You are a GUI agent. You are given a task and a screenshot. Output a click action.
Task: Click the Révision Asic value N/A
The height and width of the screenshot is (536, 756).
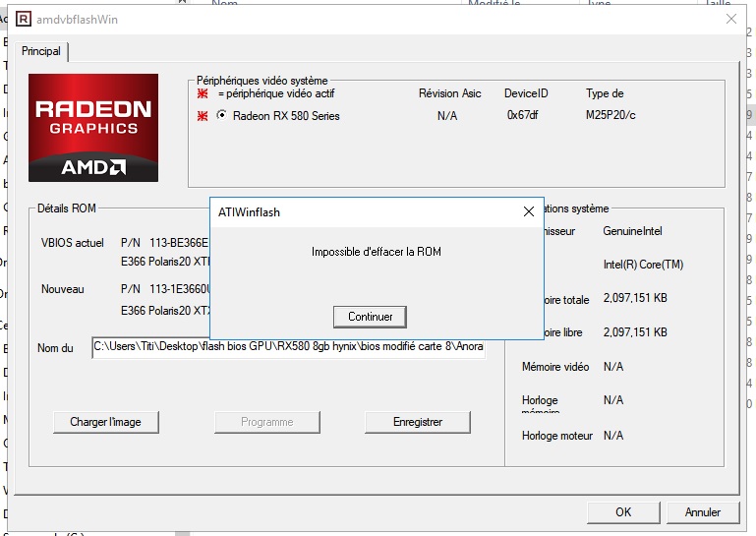coord(447,116)
